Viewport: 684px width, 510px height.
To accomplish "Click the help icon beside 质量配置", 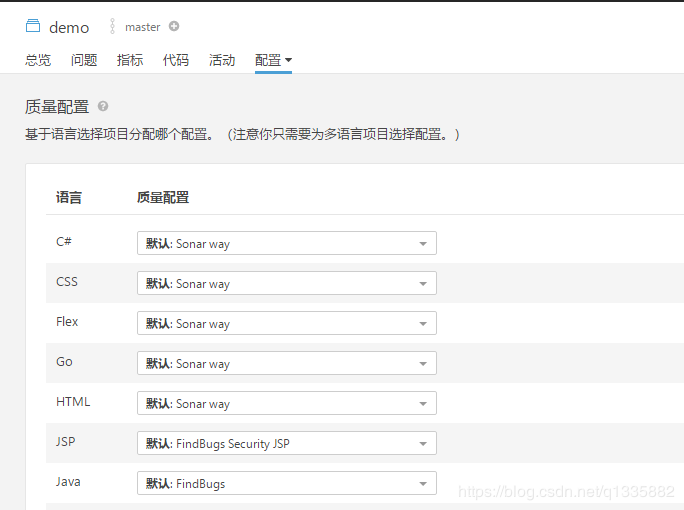I will tap(103, 106).
